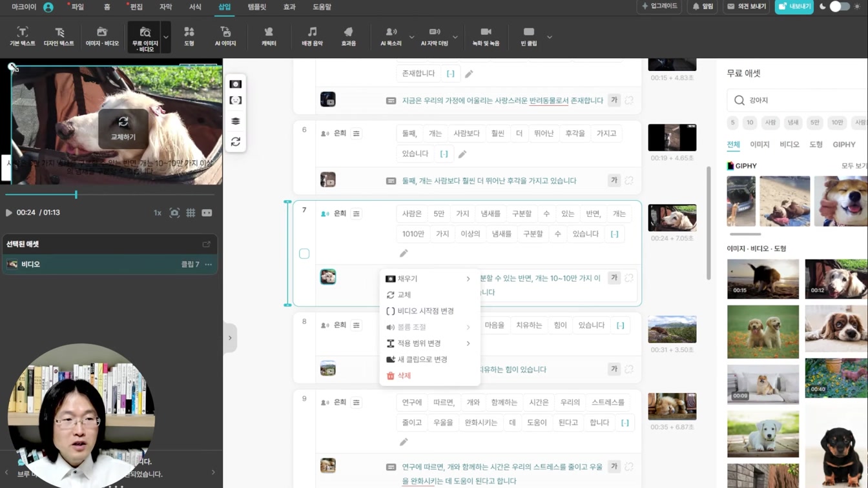Open 알림 notifications

pyautogui.click(x=703, y=6)
